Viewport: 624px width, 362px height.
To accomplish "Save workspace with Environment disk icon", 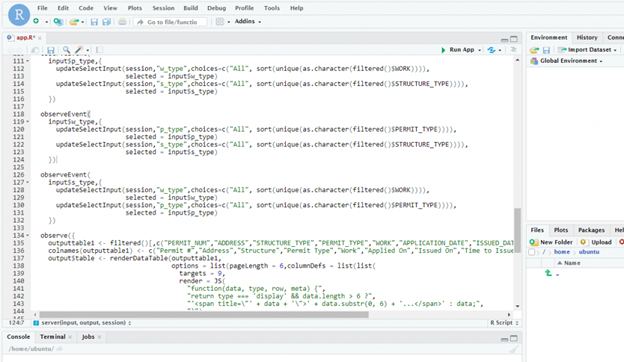I will point(546,50).
